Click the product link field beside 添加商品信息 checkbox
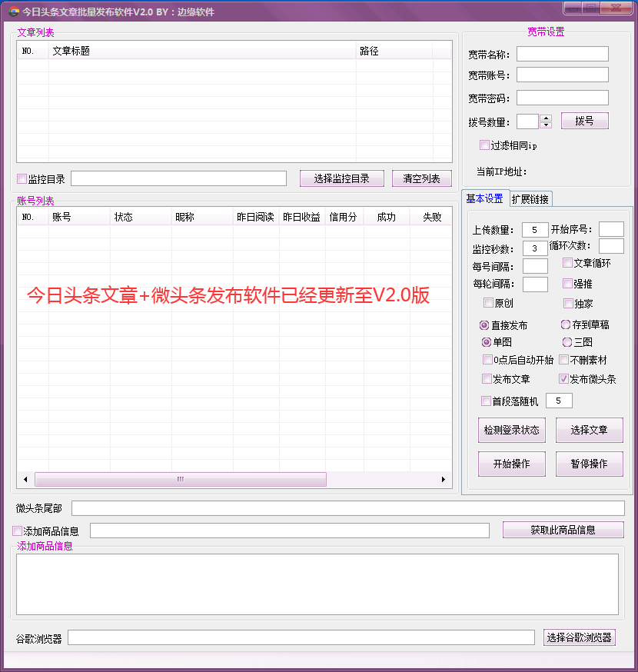 [290, 531]
